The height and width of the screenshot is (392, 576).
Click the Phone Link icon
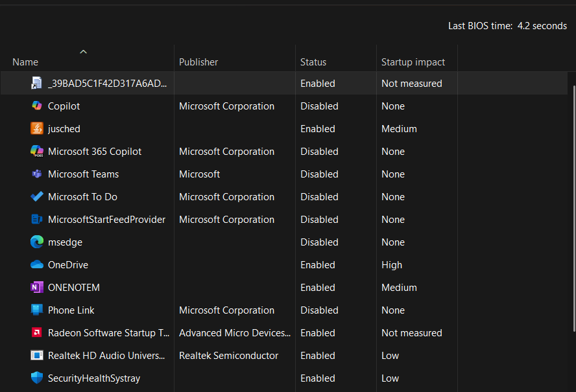point(37,310)
